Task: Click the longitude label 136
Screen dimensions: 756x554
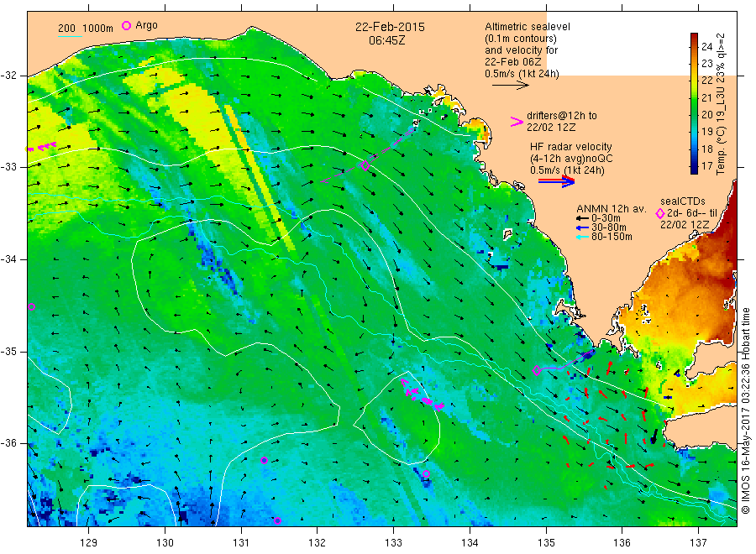Action: point(622,543)
